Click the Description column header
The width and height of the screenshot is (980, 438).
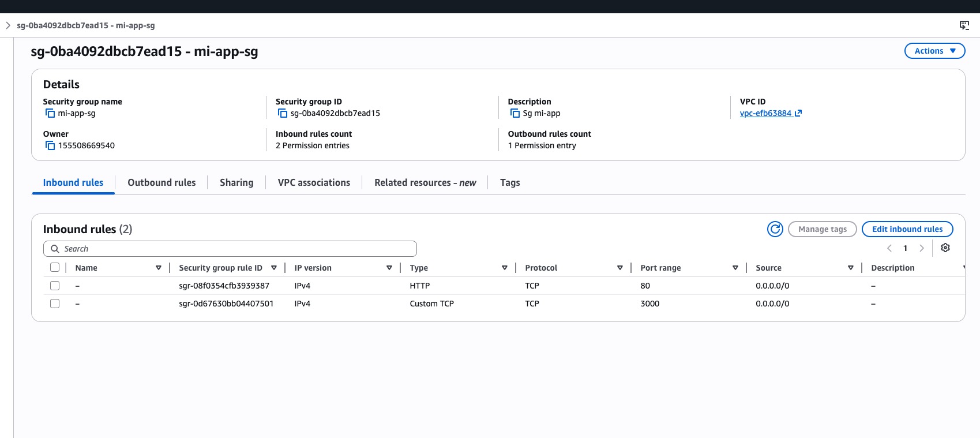[893, 268]
